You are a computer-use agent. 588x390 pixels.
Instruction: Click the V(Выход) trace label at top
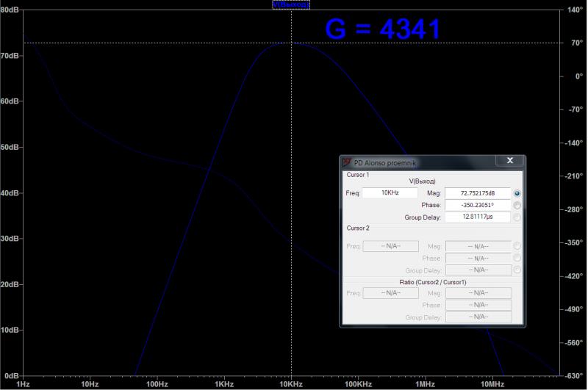tap(291, 5)
